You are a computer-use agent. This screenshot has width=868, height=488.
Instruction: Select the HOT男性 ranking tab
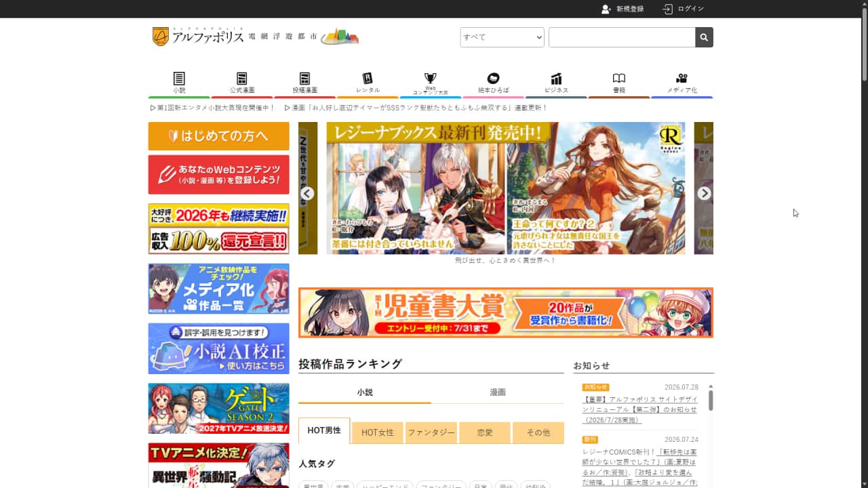pos(324,431)
